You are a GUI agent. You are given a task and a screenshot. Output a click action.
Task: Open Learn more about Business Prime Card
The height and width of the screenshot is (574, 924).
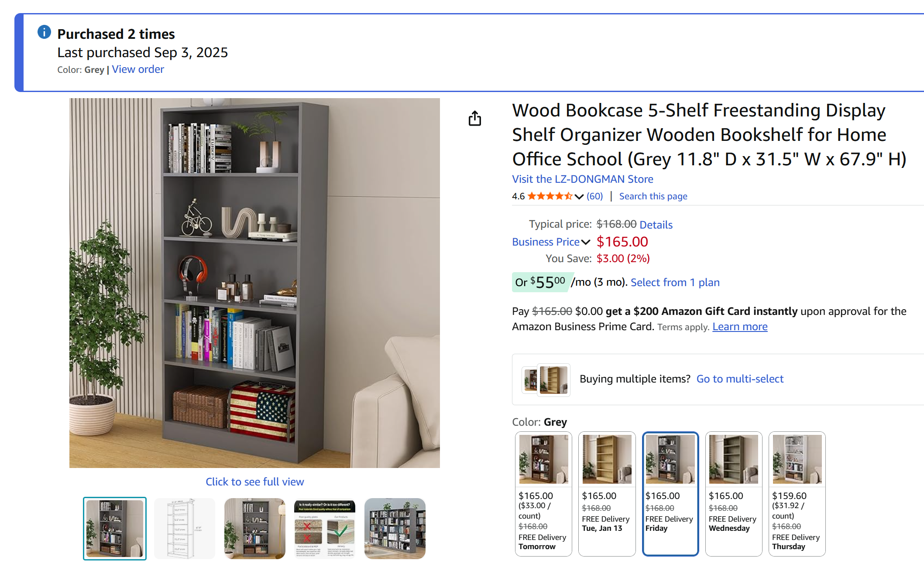(740, 327)
